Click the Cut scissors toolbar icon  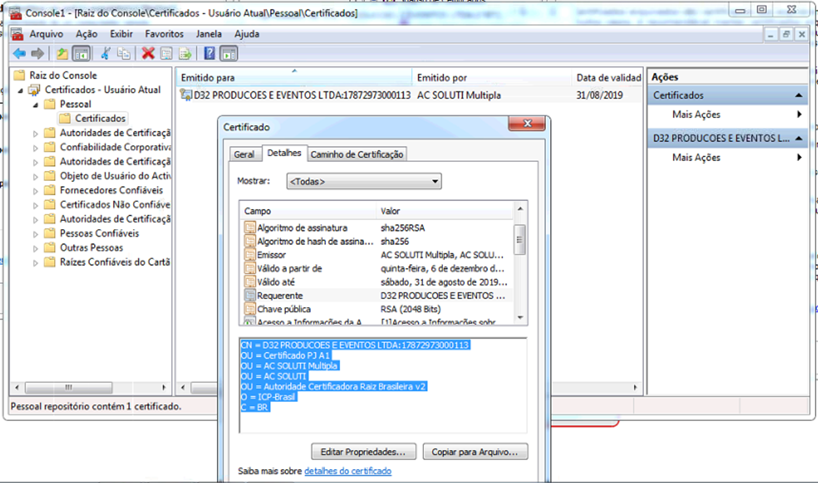(105, 53)
